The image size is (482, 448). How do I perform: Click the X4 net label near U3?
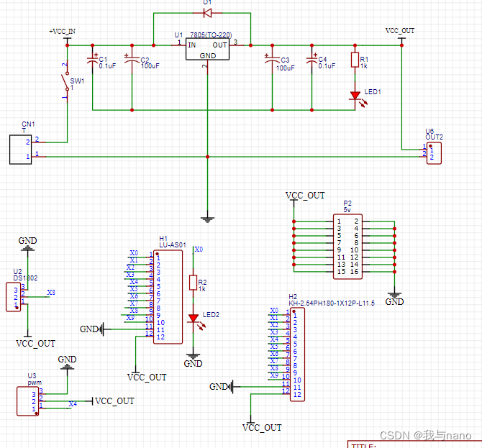[x=73, y=404]
